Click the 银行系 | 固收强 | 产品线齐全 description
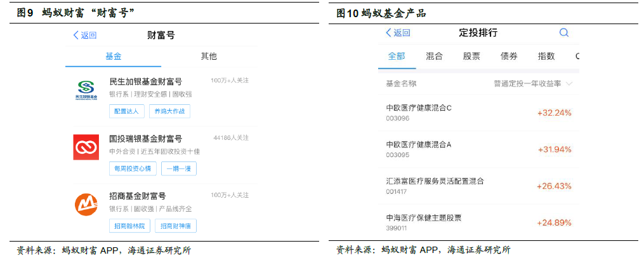This screenshot has height=260, width=644. [150, 209]
